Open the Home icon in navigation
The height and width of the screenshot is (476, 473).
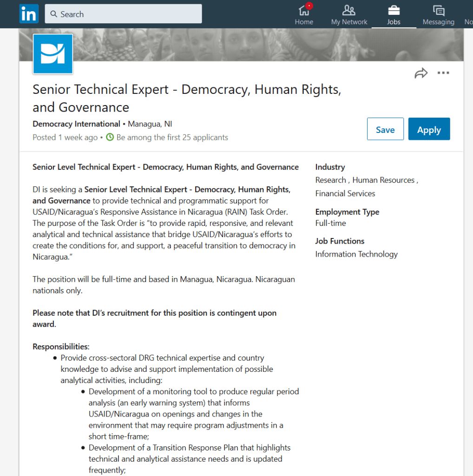coord(304,10)
